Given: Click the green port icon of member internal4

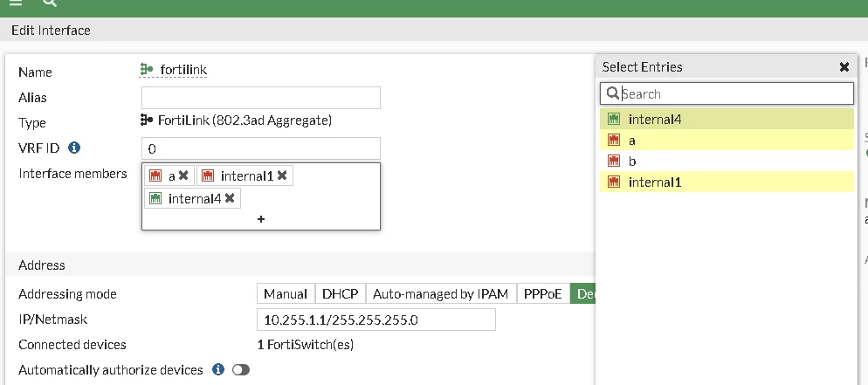Looking at the screenshot, I should pos(155,198).
